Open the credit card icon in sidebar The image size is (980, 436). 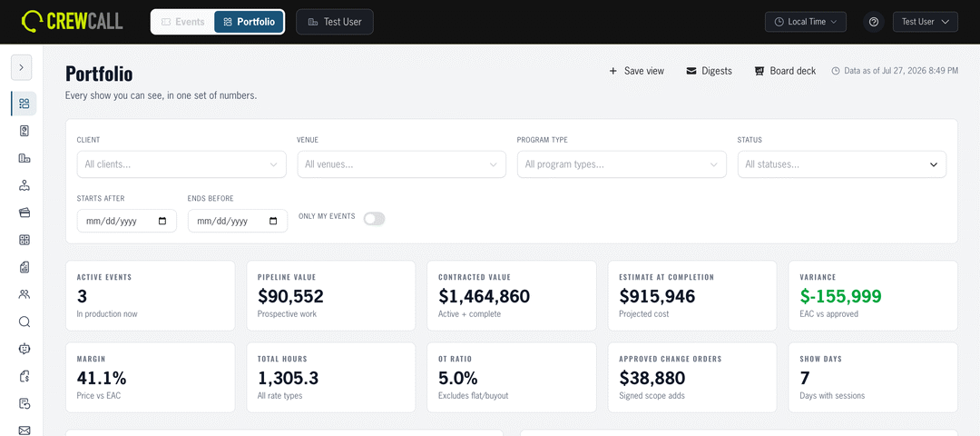tap(24, 213)
